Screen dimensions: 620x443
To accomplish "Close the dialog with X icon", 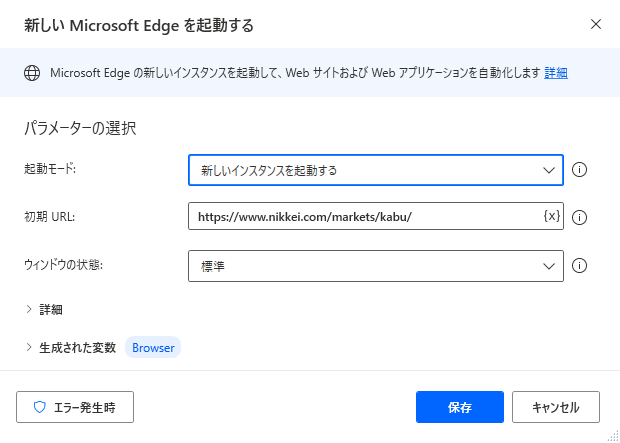I will pyautogui.click(x=596, y=25).
